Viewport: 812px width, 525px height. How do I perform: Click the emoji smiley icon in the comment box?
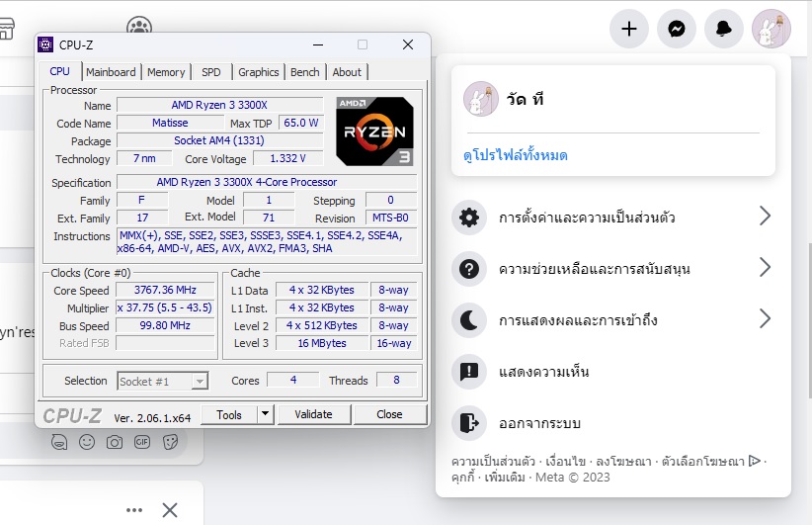(x=87, y=442)
